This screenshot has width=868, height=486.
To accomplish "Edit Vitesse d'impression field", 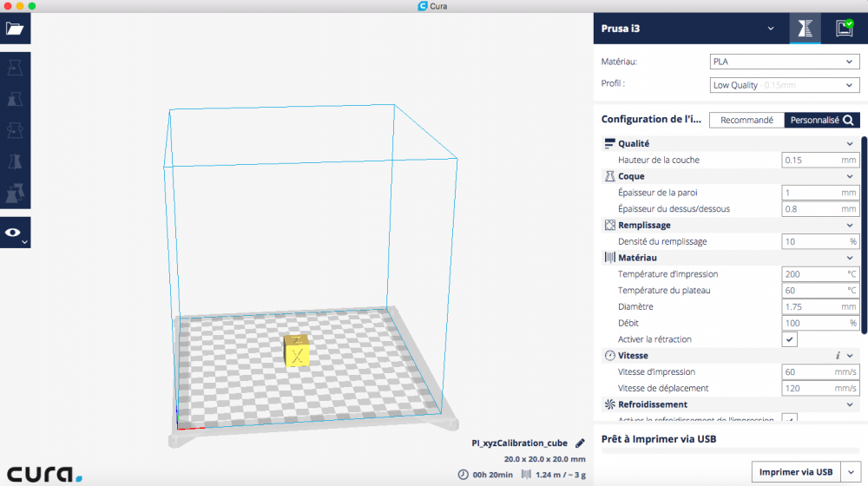I will coord(820,372).
